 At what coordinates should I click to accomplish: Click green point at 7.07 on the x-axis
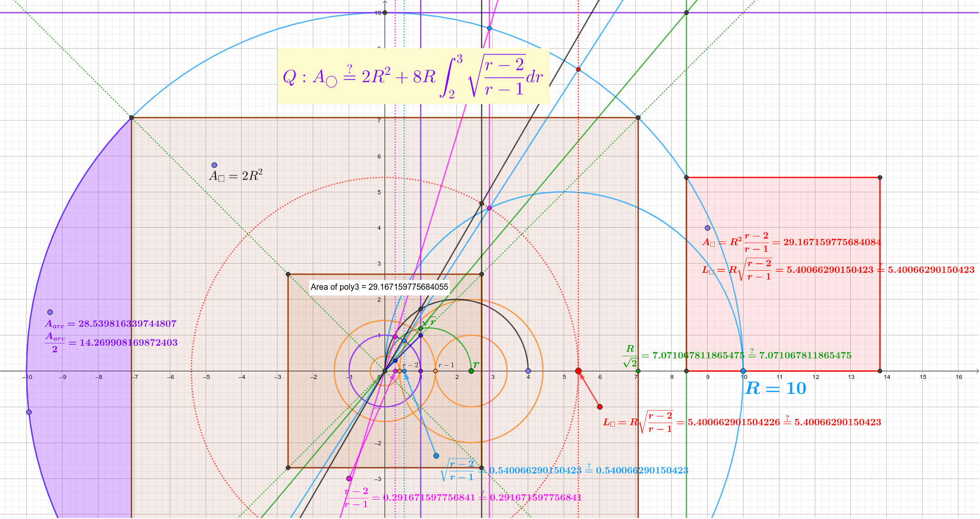pos(638,371)
